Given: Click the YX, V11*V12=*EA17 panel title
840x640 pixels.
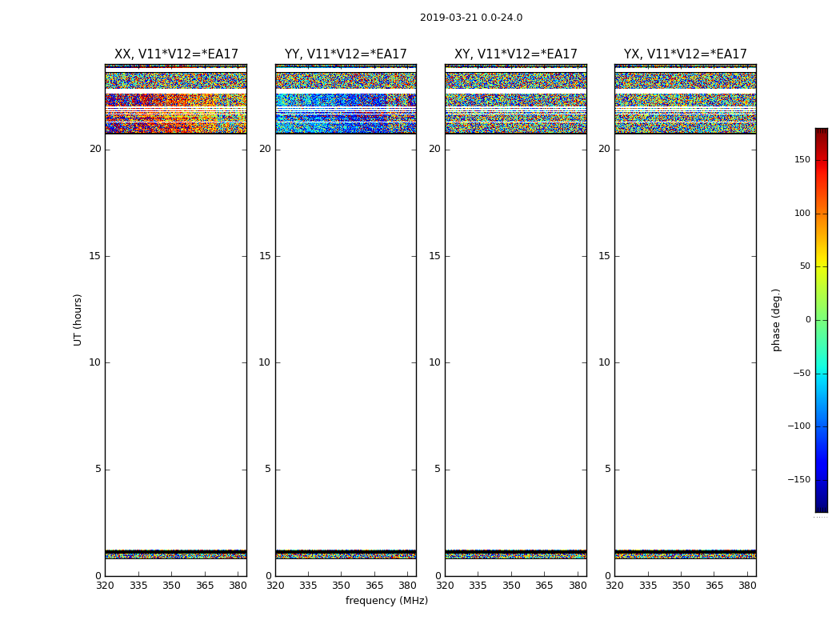Looking at the screenshot, I should pyautogui.click(x=685, y=54).
